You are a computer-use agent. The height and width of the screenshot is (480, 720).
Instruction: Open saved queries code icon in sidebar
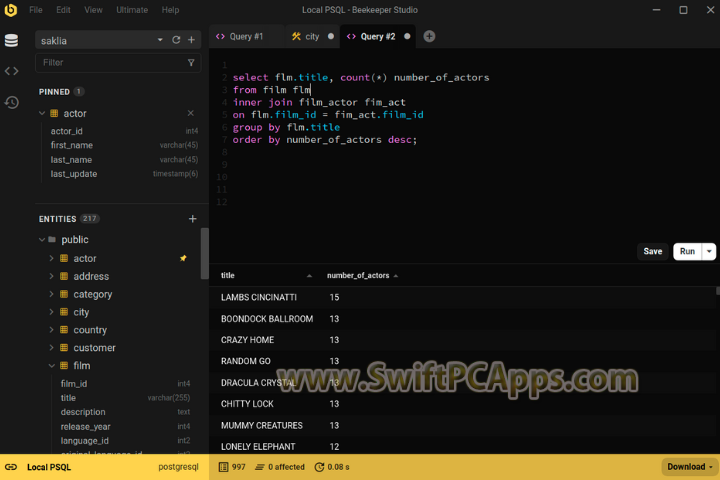click(11, 71)
